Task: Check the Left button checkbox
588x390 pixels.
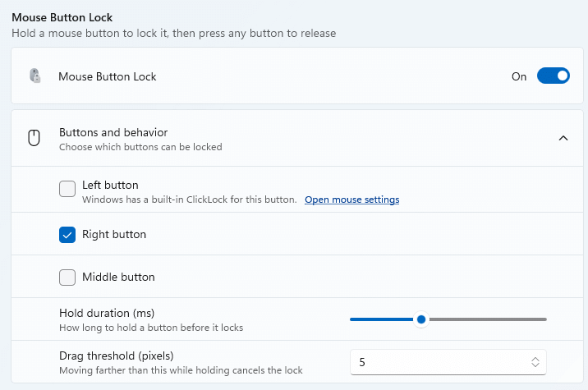Action: point(67,189)
